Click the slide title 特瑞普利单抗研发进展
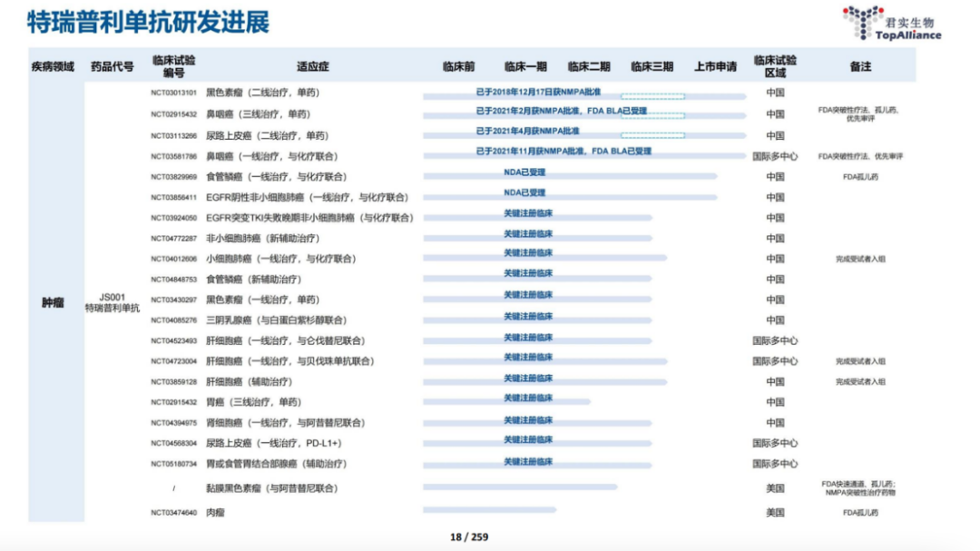Image resolution: width=980 pixels, height=551 pixels. [x=149, y=23]
